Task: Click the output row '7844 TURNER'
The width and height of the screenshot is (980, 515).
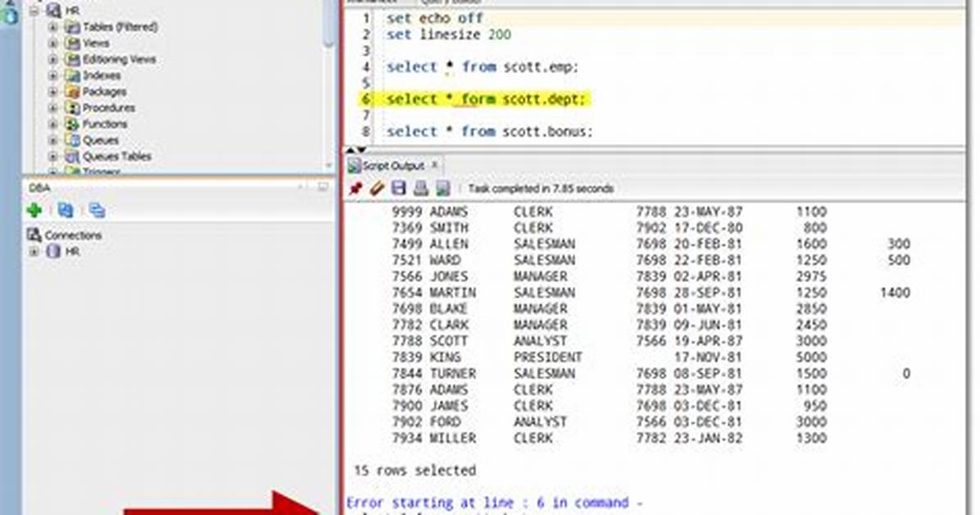Action: click(651, 374)
